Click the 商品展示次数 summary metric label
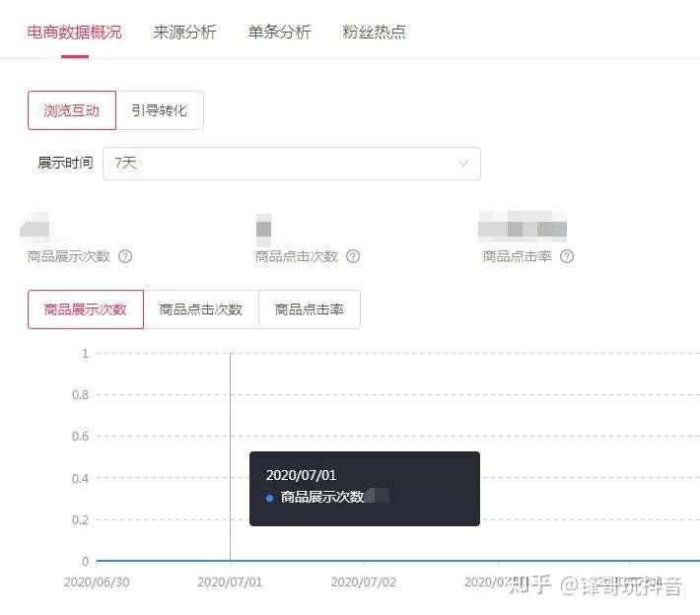Screen dimensions: 700x615 (x=68, y=256)
